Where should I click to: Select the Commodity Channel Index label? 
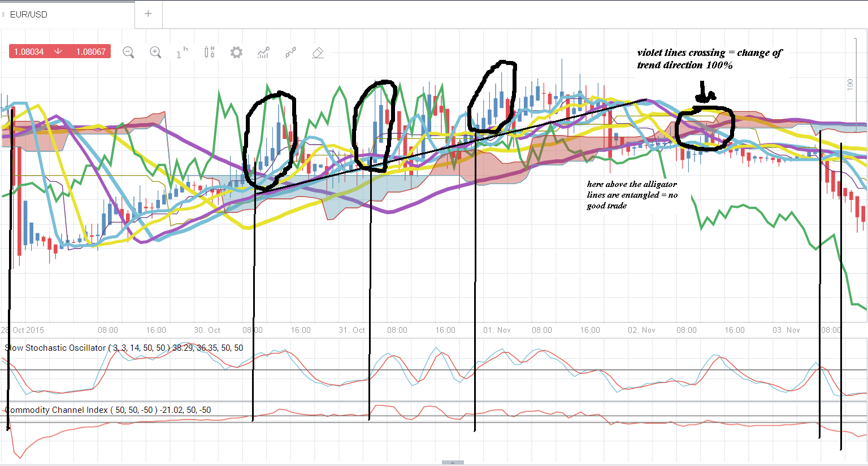point(108,410)
